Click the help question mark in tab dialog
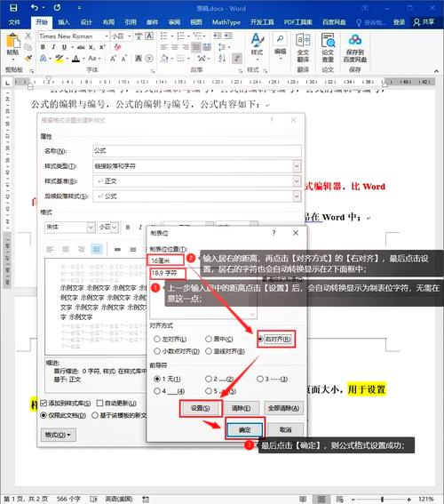Image resolution: width=444 pixels, height=504 pixels. (x=274, y=233)
